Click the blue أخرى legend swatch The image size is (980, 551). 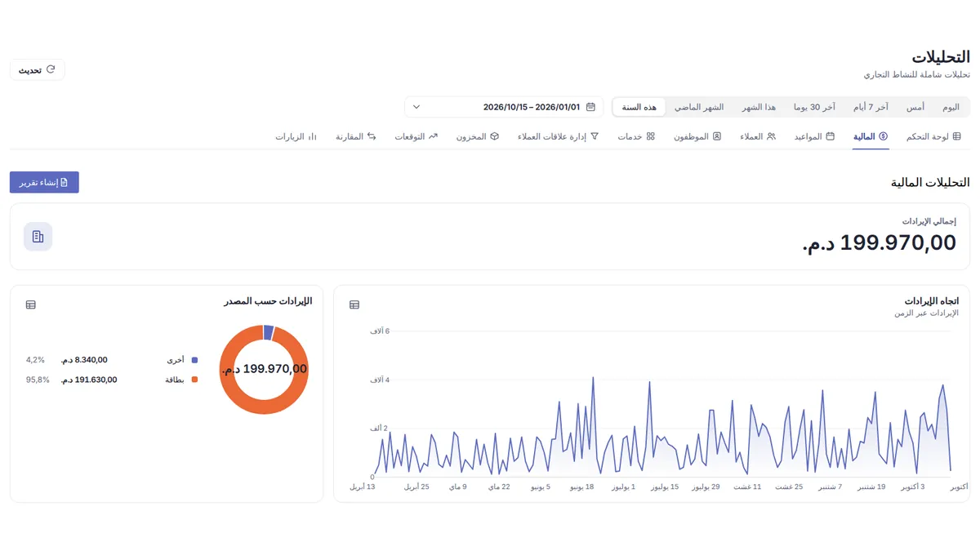point(194,360)
